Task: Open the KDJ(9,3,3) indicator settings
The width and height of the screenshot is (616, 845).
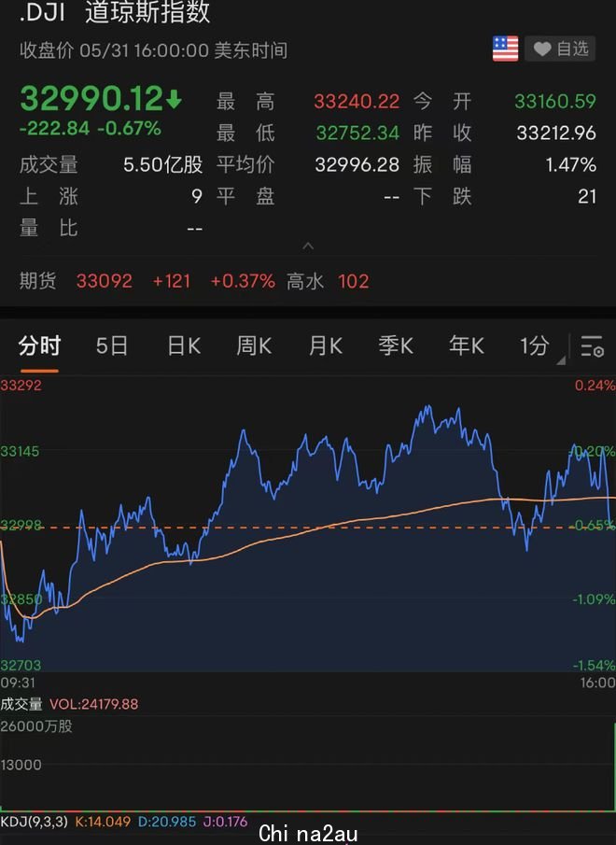Action: tap(34, 822)
